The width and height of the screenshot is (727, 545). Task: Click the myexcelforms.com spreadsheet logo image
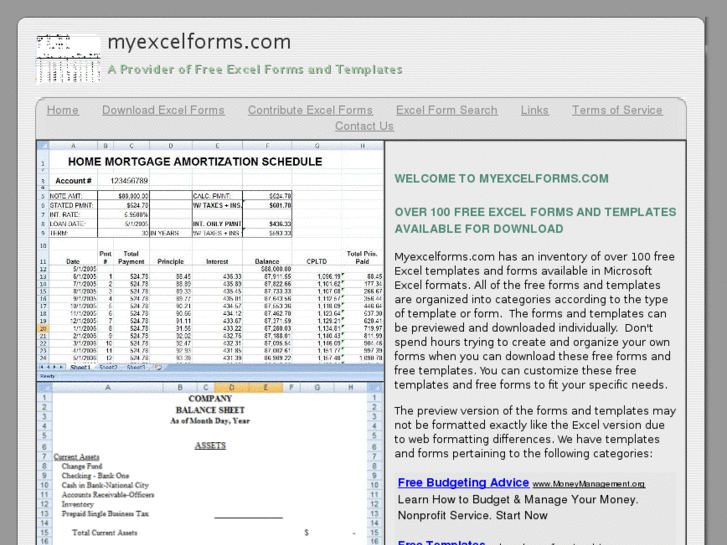[68, 58]
